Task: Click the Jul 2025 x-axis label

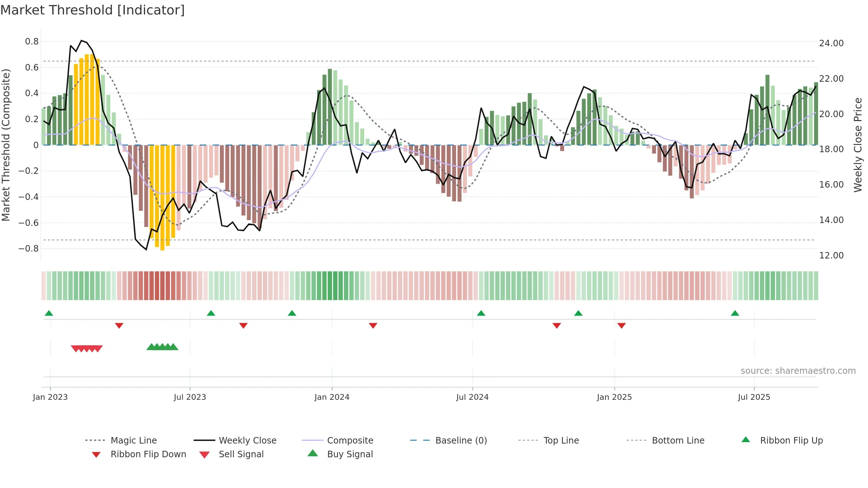Action: coord(754,397)
